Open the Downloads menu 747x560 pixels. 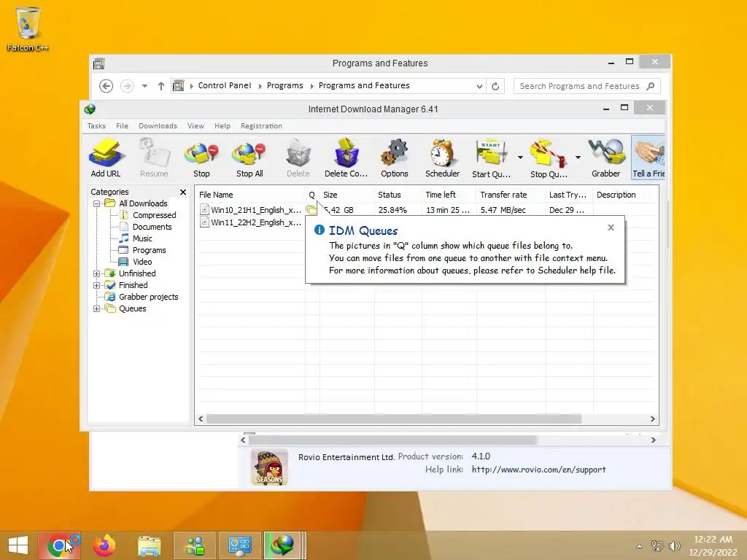pos(158,125)
